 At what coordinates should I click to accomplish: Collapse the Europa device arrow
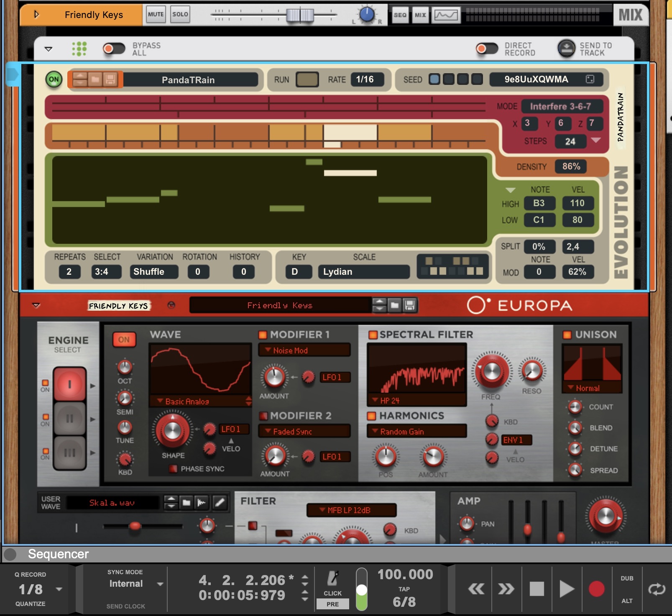pos(36,305)
